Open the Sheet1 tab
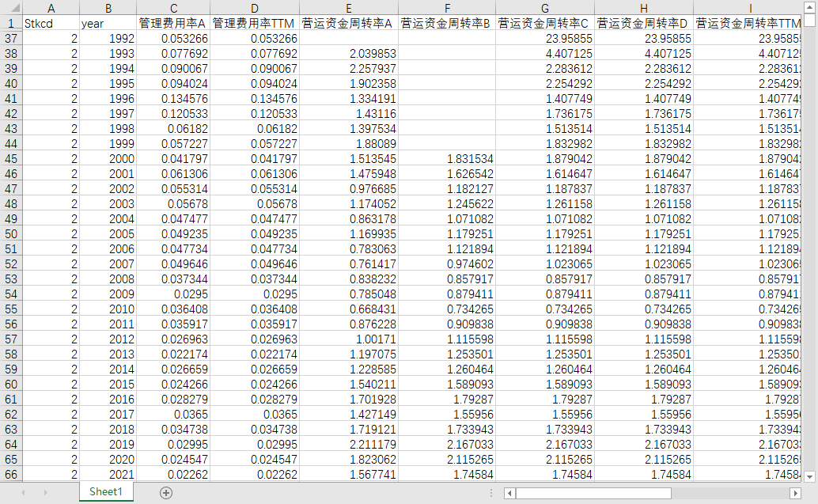The image size is (818, 504). point(106,491)
